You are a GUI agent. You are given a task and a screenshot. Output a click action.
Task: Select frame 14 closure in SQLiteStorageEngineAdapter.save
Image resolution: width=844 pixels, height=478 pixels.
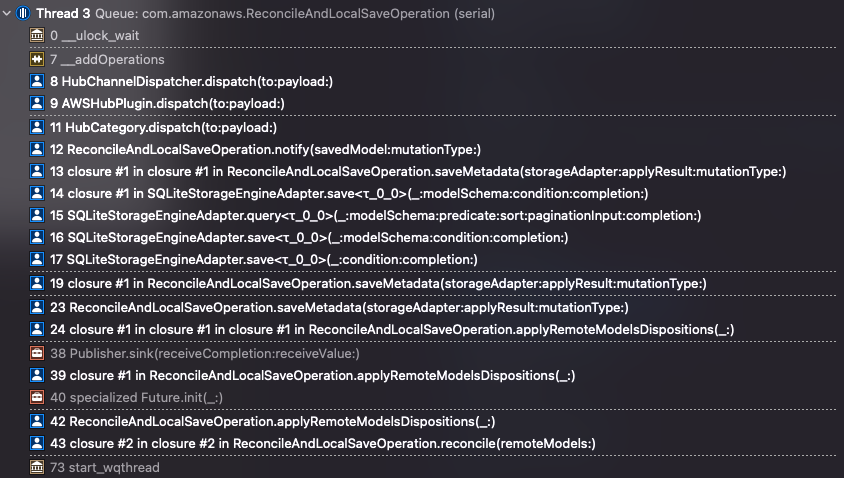(x=349, y=194)
